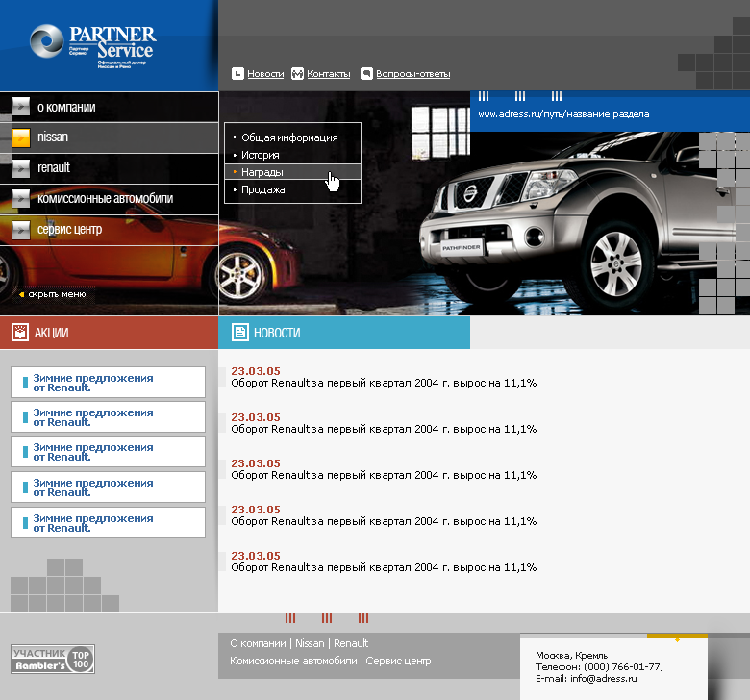Viewport: 750px width, 700px height.
Task: Open the fifth Оборот Renault news item
Action: click(384, 567)
